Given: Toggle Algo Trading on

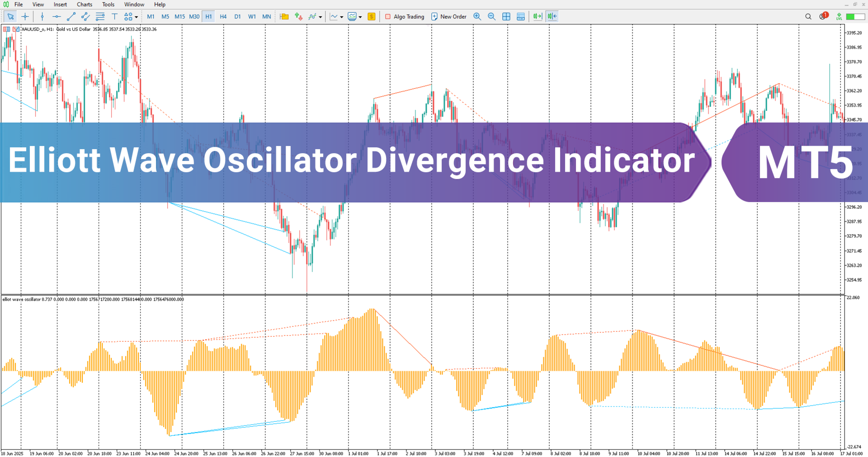Looking at the screenshot, I should click(x=405, y=17).
